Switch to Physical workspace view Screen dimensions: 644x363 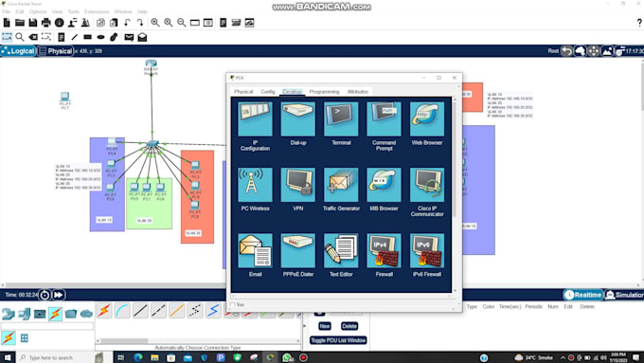56,51
